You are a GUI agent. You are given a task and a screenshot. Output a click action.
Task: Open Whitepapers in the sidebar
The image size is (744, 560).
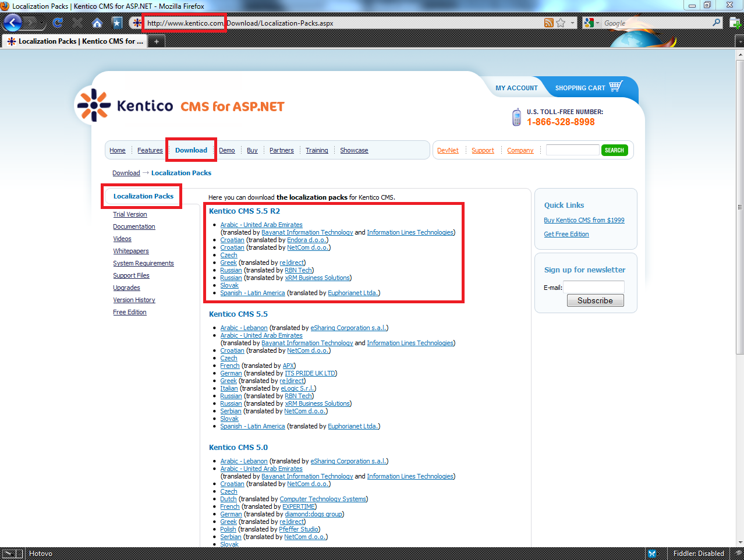(131, 251)
